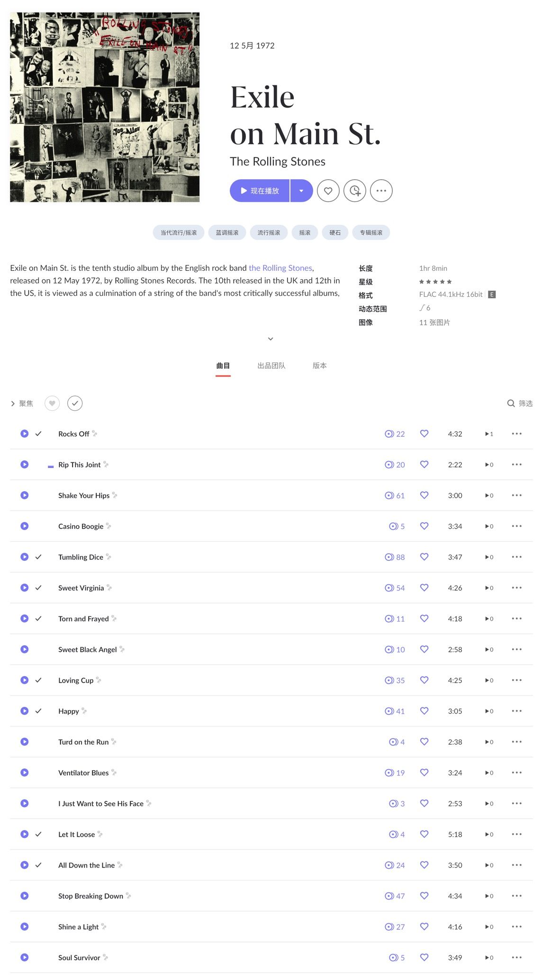Set the album star rating
The height and width of the screenshot is (980, 542).
435,282
